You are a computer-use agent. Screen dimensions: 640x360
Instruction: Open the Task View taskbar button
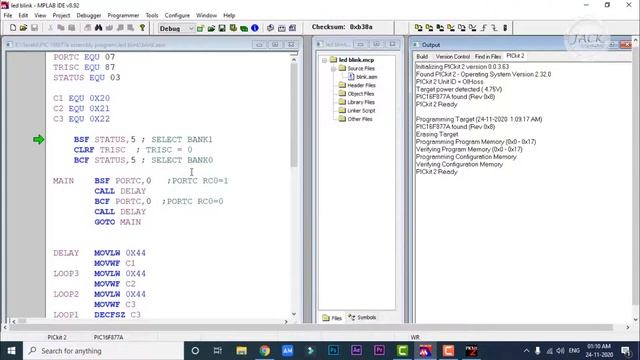tap(218, 351)
